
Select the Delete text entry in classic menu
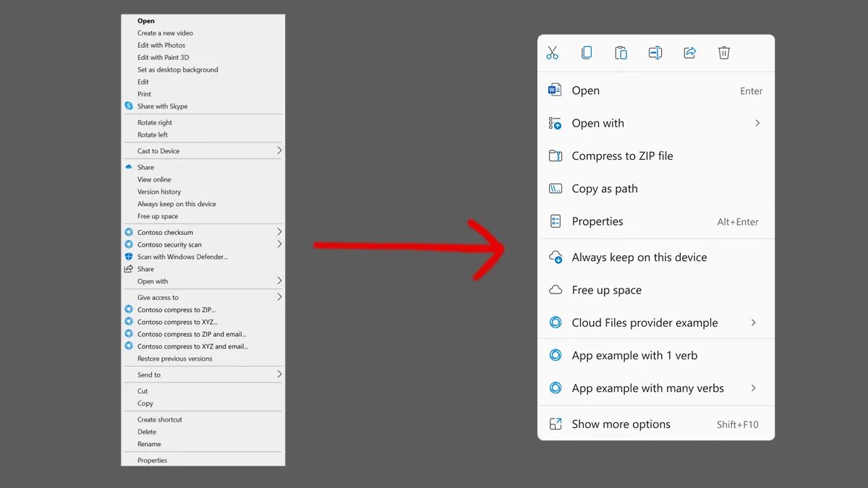point(147,432)
